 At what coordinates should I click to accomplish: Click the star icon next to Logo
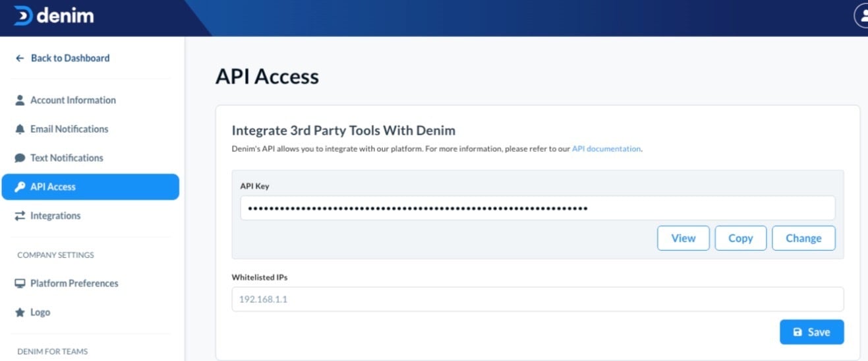point(20,312)
